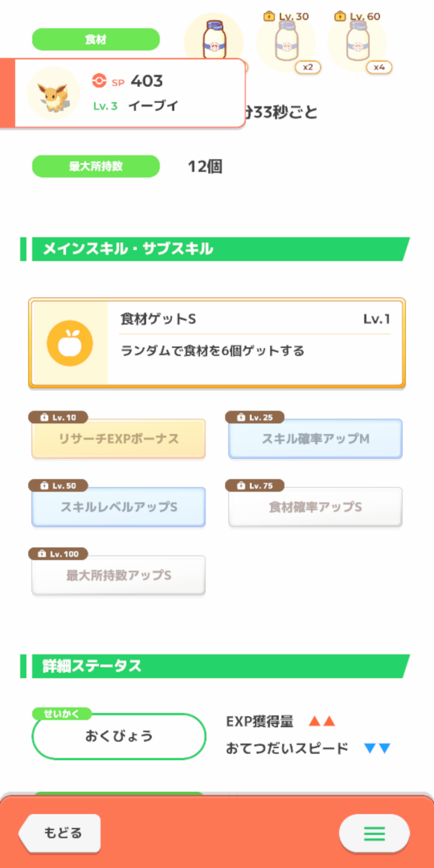
Task: Tap the locked スキル確率アップM sub skill
Action: point(316,439)
